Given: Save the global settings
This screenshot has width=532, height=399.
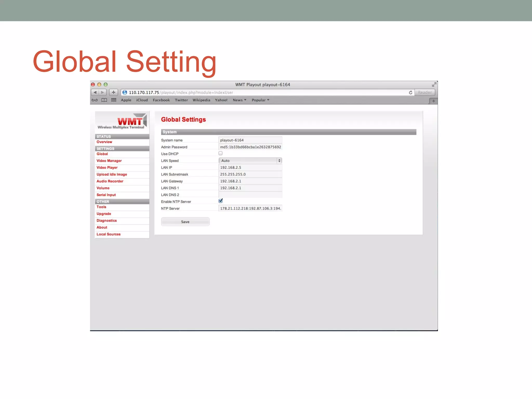Looking at the screenshot, I should point(185,222).
